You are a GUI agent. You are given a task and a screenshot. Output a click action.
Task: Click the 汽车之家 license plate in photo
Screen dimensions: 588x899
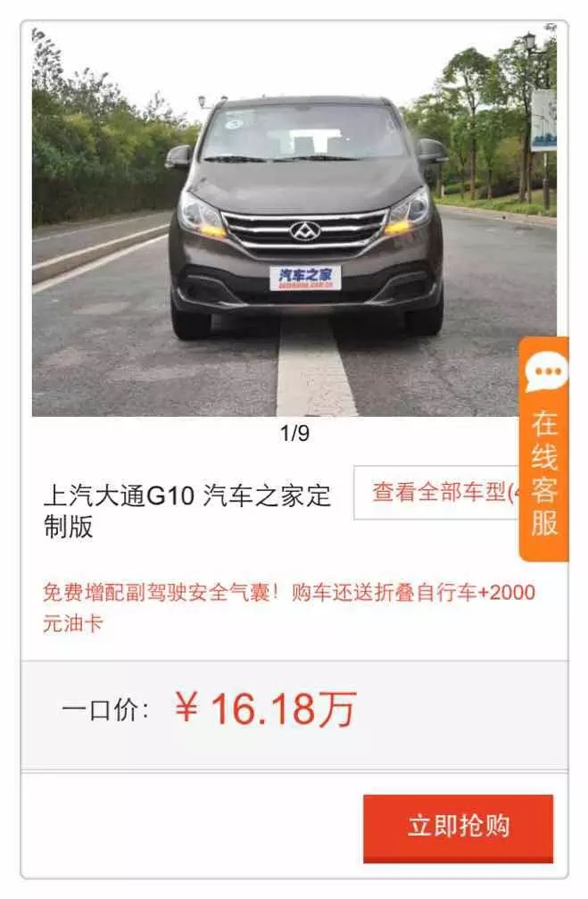click(305, 278)
